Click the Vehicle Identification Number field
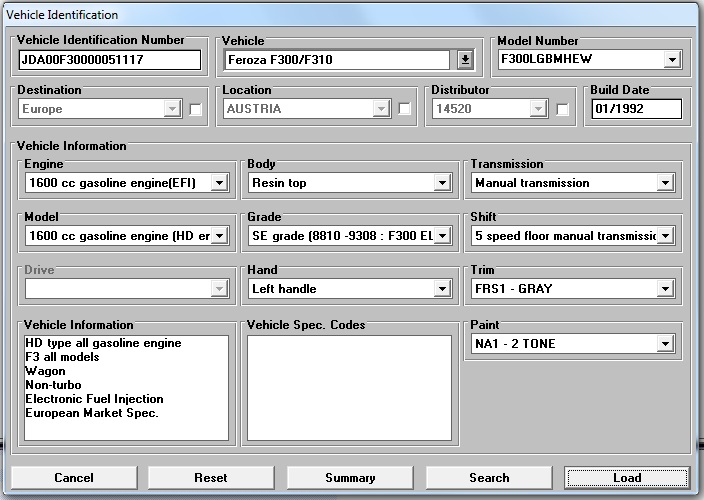Viewport: 704px width, 500px height. coord(109,60)
